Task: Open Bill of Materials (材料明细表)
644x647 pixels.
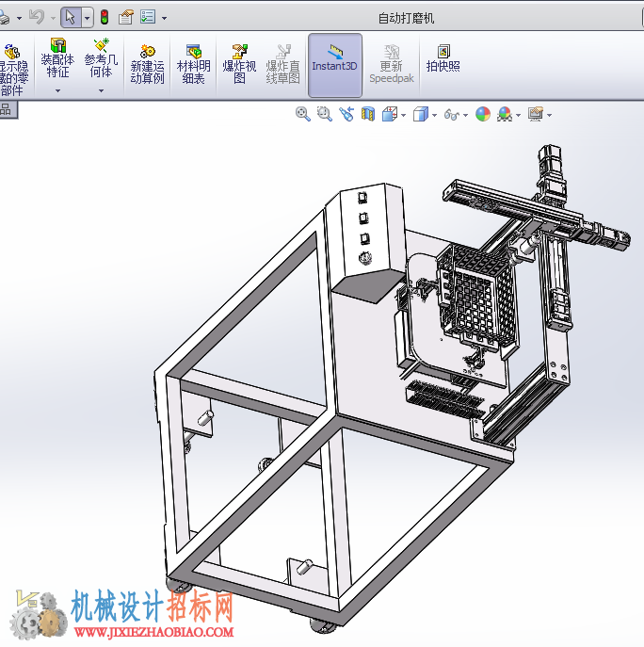Action: pyautogui.click(x=194, y=64)
